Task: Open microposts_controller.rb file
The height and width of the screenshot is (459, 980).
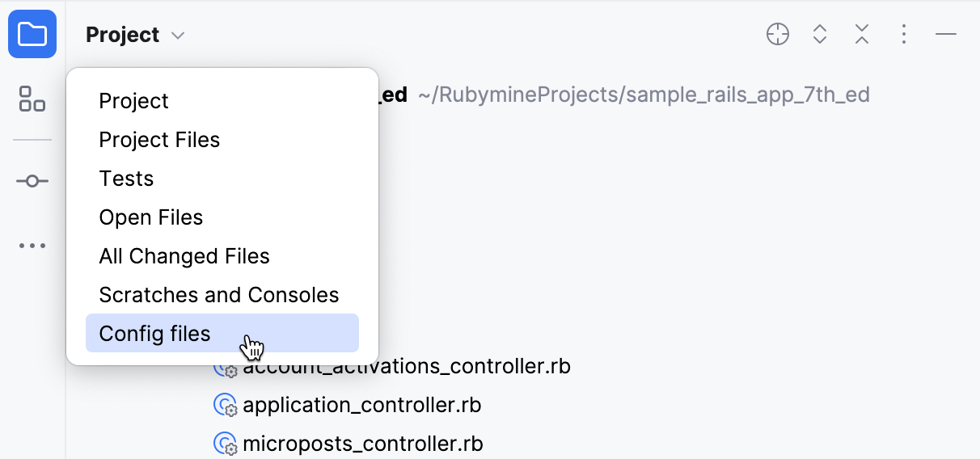Action: (x=362, y=444)
